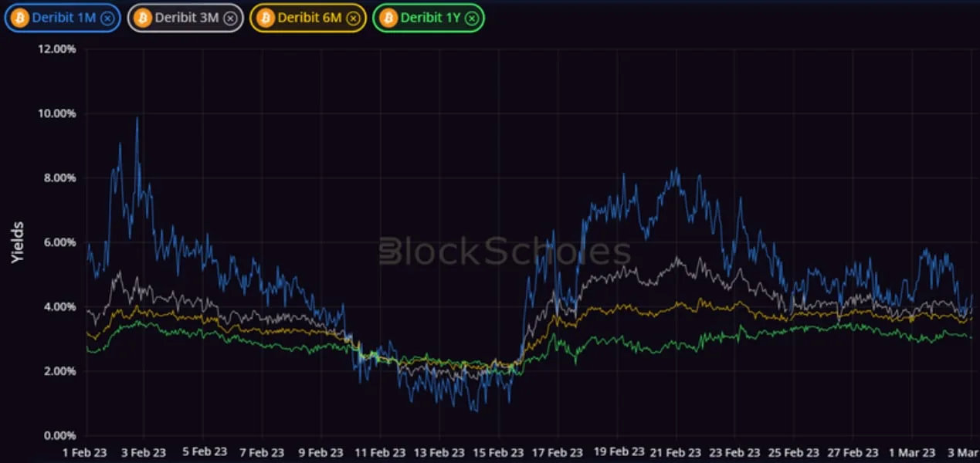
Task: Click the Bitcoin icon on Deribit 1M chip
Action: point(20,18)
